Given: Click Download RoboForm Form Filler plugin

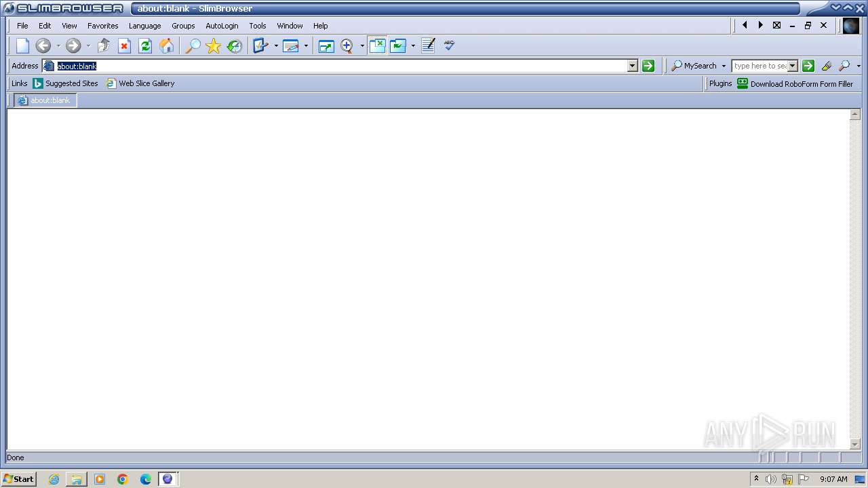Looking at the screenshot, I should [795, 83].
